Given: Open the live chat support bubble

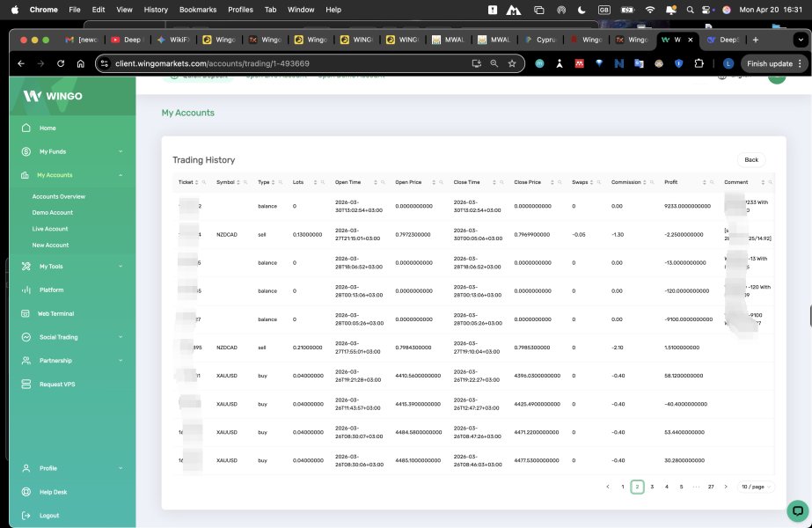Looking at the screenshot, I should coord(796,510).
